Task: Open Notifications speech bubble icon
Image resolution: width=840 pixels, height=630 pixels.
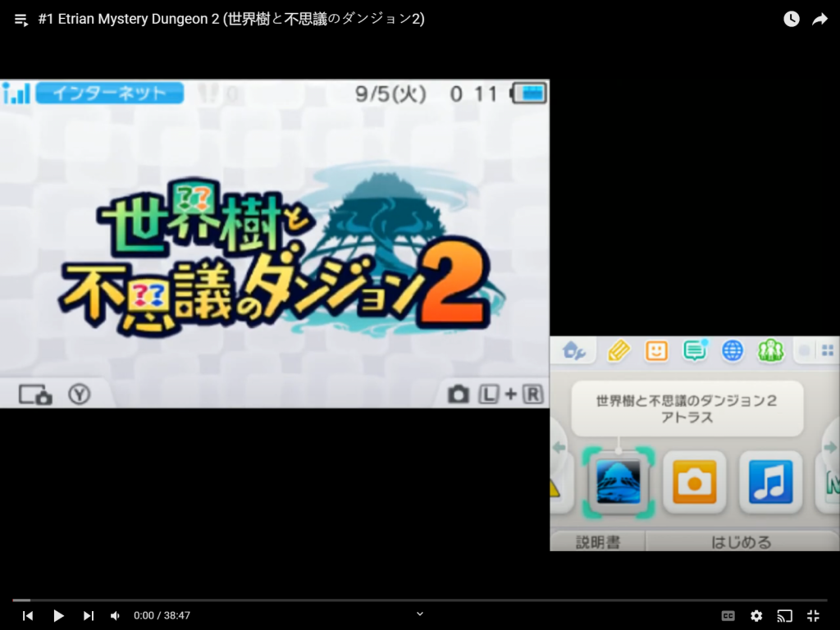Action: 695,351
